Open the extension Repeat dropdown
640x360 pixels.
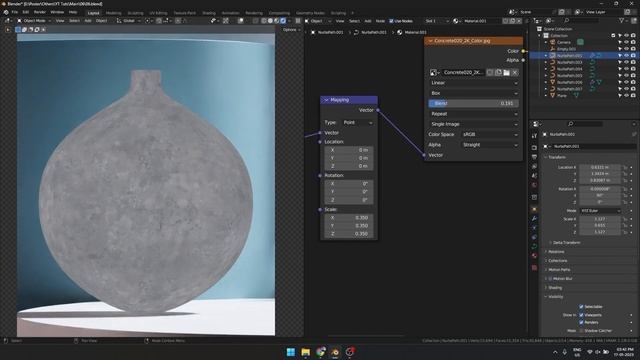[x=474, y=114]
